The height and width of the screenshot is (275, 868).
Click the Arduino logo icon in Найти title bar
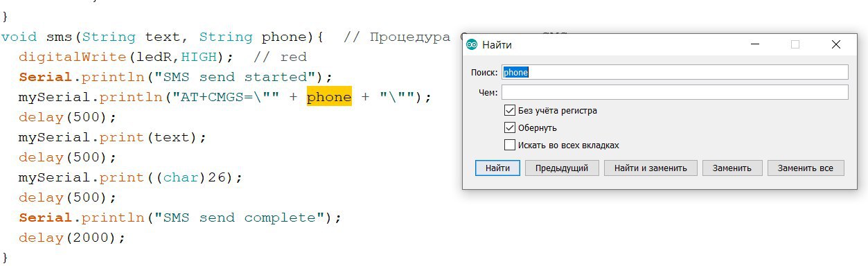tap(472, 44)
